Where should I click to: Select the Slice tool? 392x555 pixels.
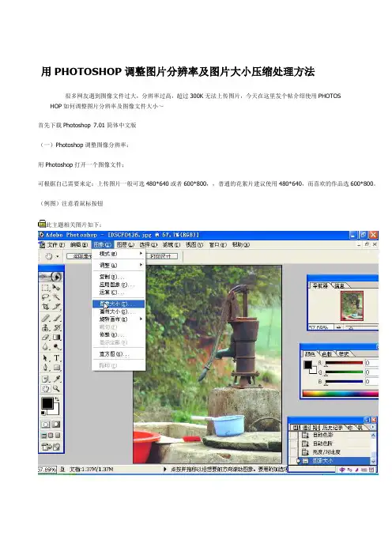[x=57, y=307]
